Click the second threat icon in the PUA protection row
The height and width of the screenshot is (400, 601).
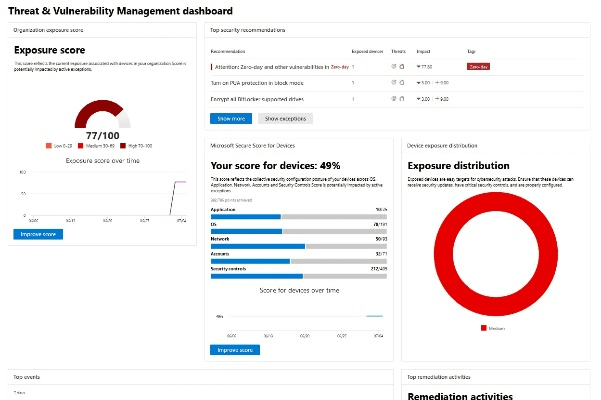coord(402,82)
